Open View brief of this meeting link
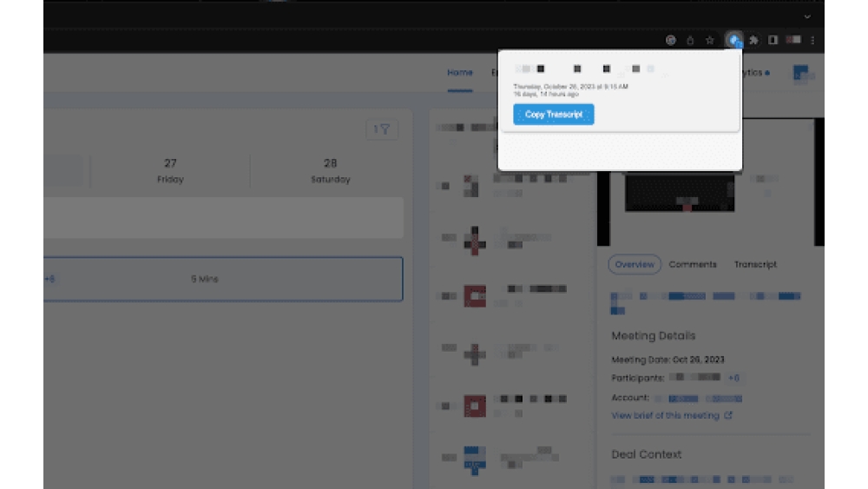Image resolution: width=868 pixels, height=489 pixels. point(666,415)
